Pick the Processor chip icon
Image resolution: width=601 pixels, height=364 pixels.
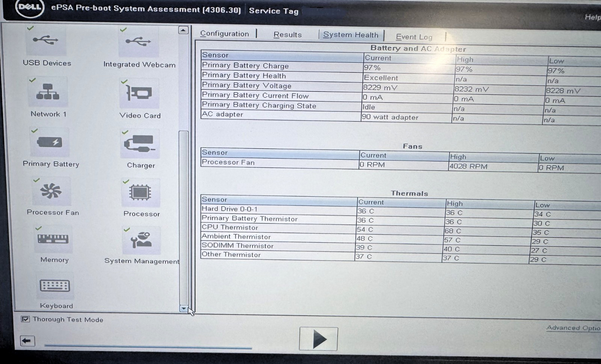140,193
